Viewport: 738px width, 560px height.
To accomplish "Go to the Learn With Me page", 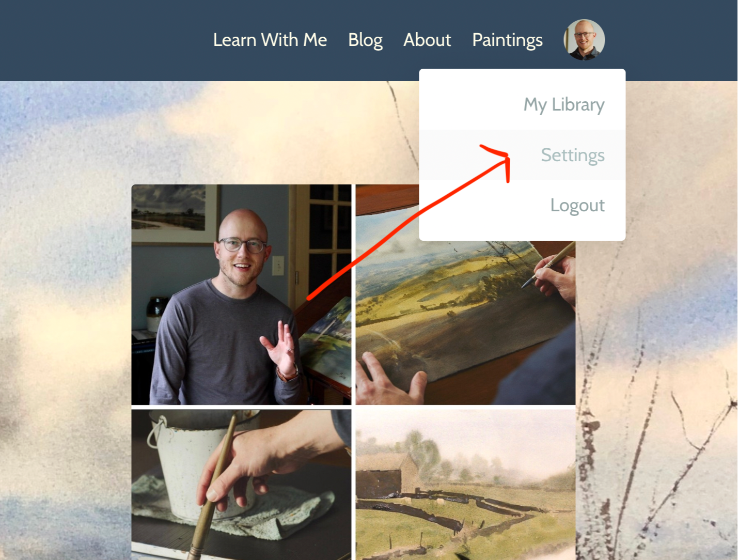I will (x=270, y=40).
